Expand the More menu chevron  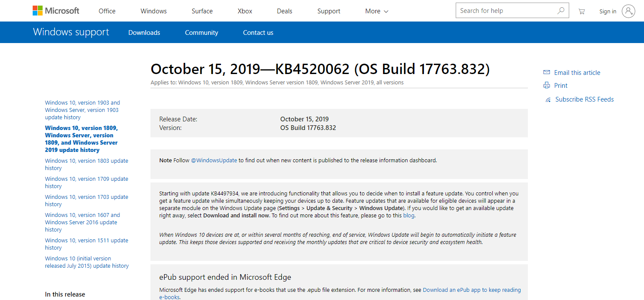click(386, 12)
